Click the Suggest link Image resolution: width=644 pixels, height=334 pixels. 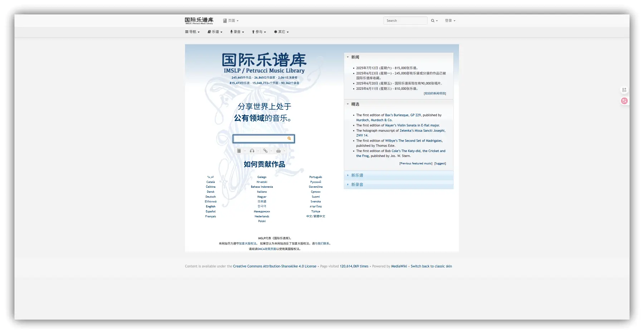(x=440, y=163)
